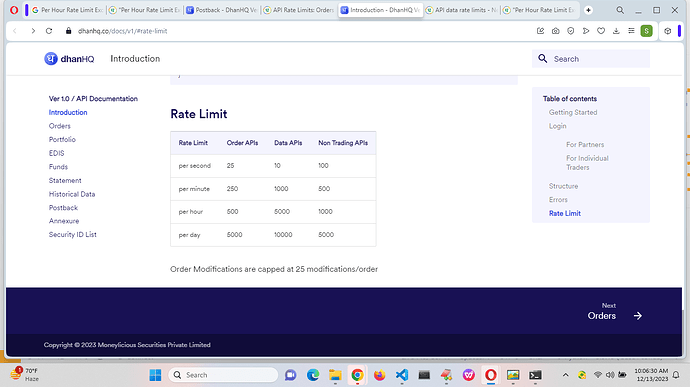This screenshot has width=690, height=387.
Task: Open Security ID List in the sidebar
Action: coord(73,235)
